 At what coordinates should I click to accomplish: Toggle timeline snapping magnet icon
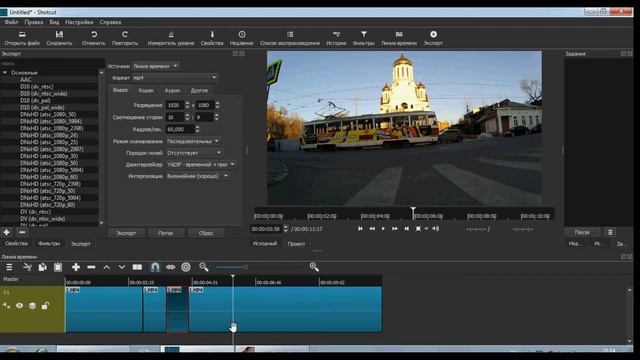(155, 267)
